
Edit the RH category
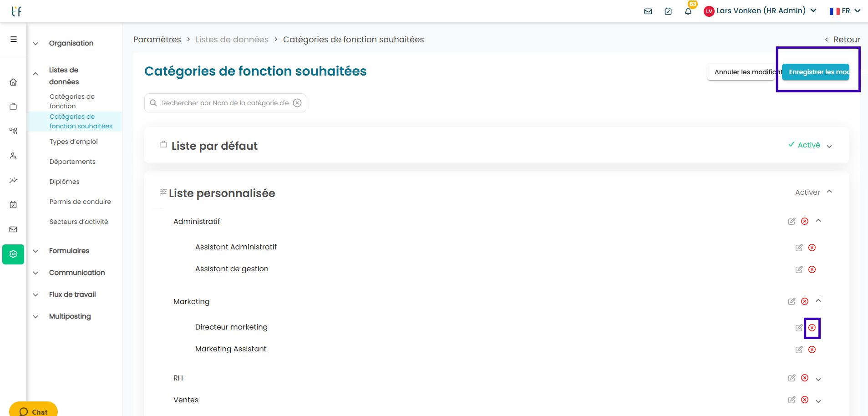[792, 378]
